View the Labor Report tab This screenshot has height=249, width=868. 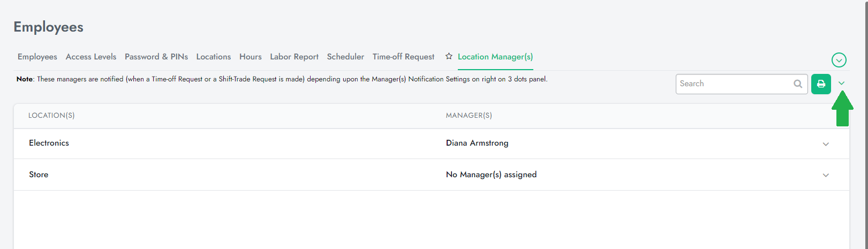(294, 57)
